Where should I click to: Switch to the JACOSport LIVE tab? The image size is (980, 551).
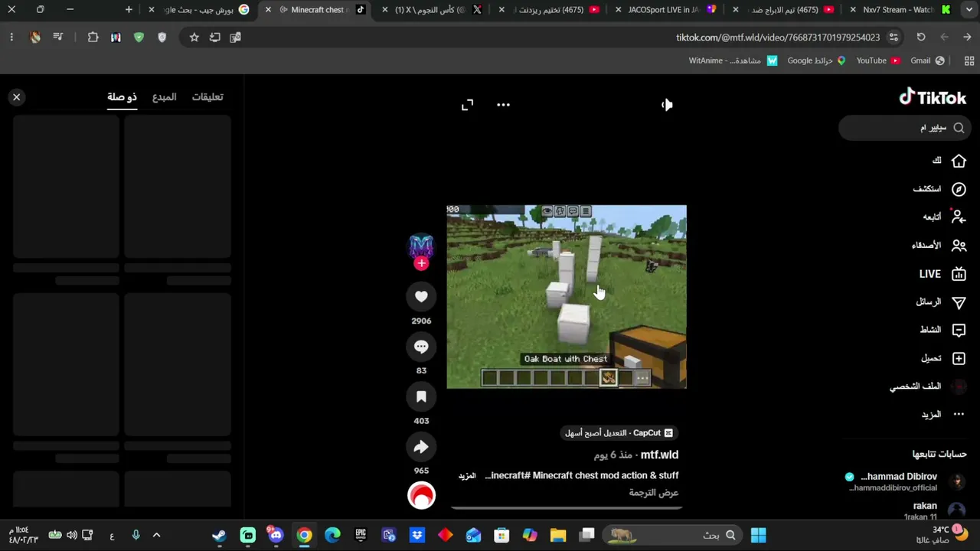point(668,10)
